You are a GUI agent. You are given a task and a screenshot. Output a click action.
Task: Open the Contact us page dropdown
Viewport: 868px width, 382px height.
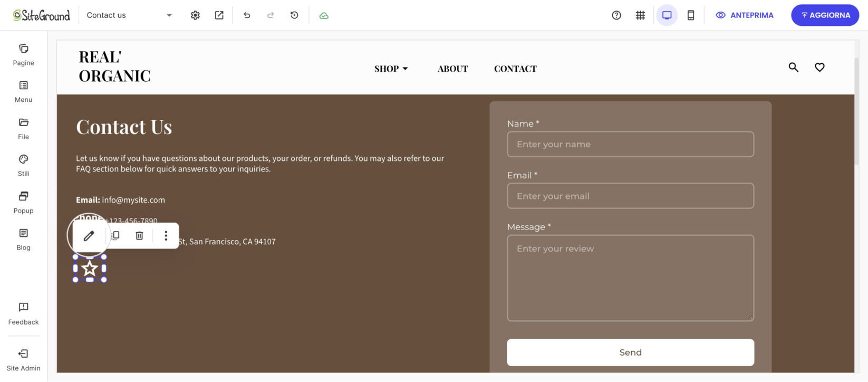pos(129,15)
